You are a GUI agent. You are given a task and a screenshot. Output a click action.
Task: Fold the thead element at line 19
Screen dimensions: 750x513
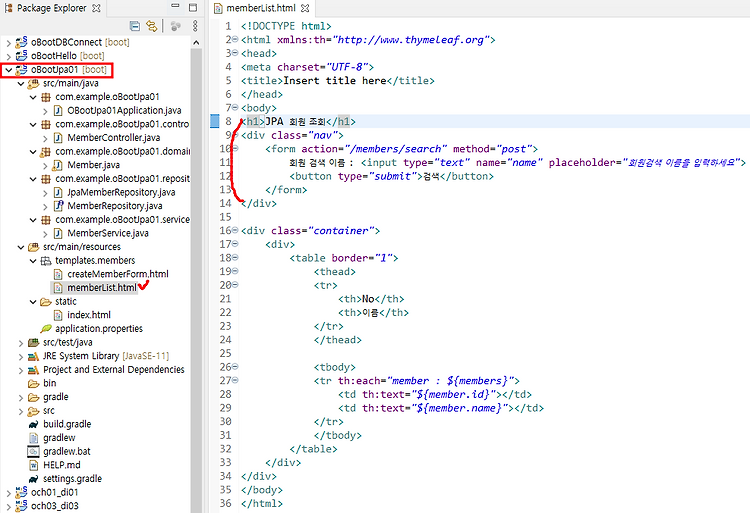[x=235, y=271]
